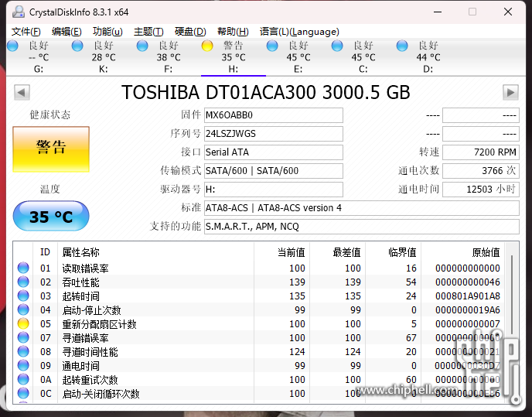Click the serial number field 24LSZJWGS
This screenshot has height=417, width=532.
(x=274, y=134)
